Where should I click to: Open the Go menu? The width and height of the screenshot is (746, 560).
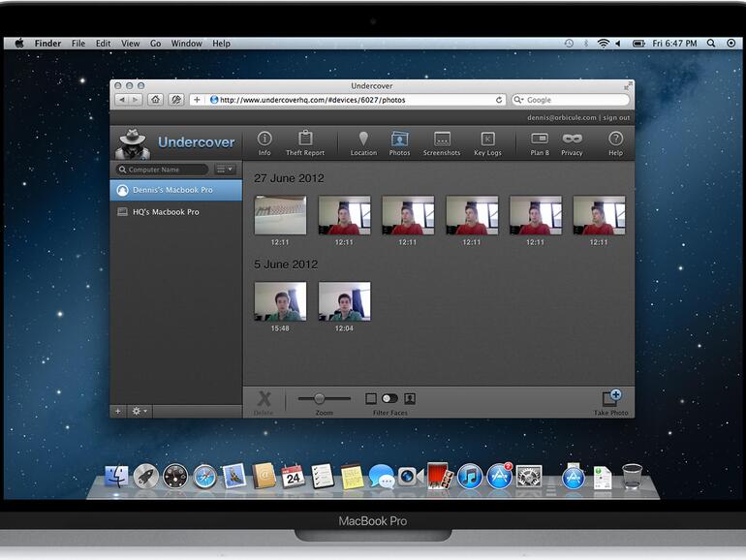pyautogui.click(x=156, y=44)
